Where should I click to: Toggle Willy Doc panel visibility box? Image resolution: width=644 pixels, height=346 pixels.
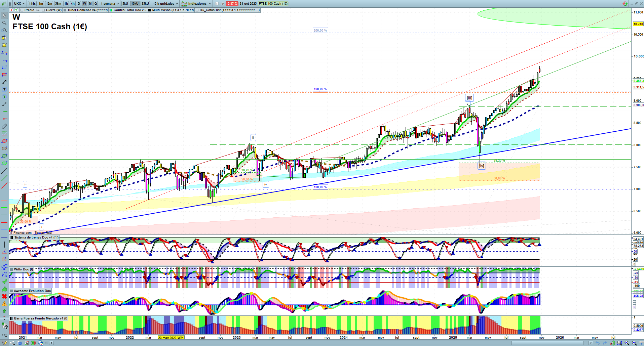(11, 269)
